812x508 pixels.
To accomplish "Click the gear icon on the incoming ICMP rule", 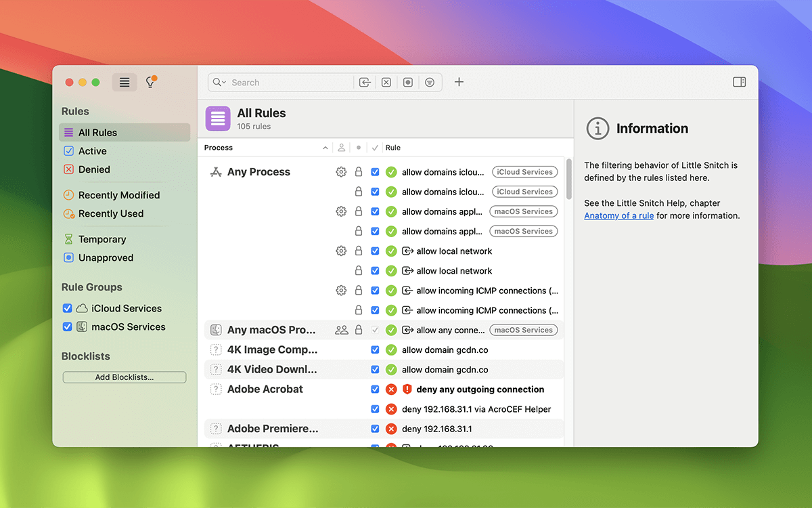I will coord(341,291).
